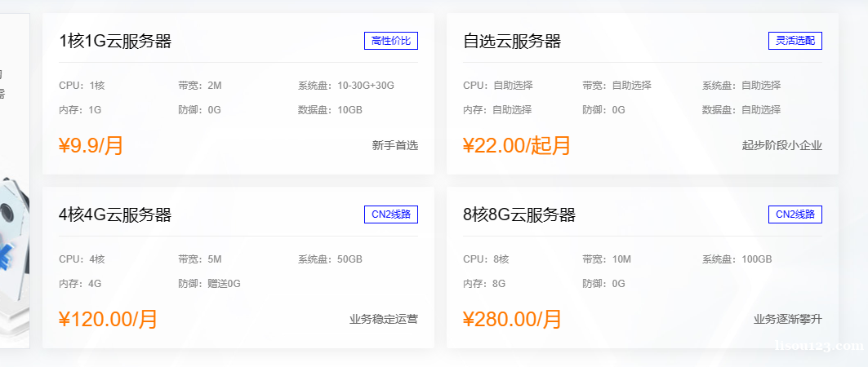Click the 业务逐渐攀升 label
This screenshot has height=367, width=868.
pos(788,320)
